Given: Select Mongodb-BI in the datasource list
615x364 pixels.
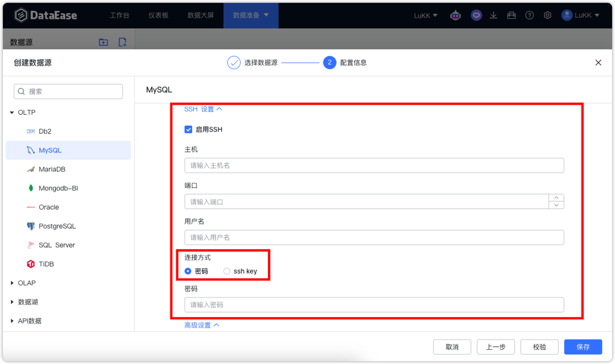Looking at the screenshot, I should 68,188.
